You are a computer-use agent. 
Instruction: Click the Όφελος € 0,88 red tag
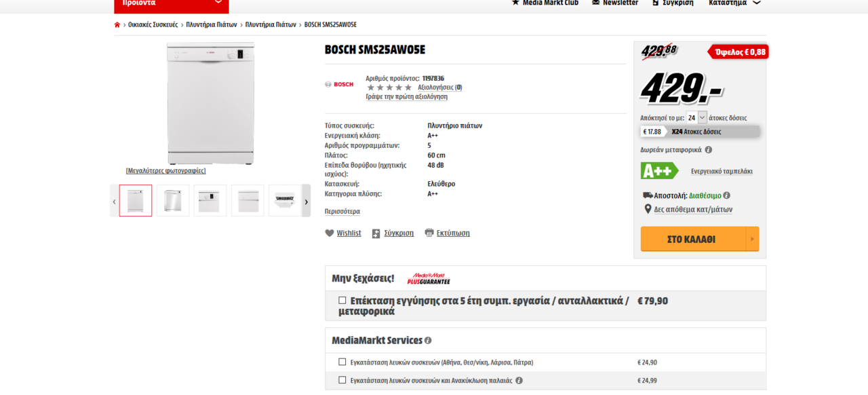(739, 52)
